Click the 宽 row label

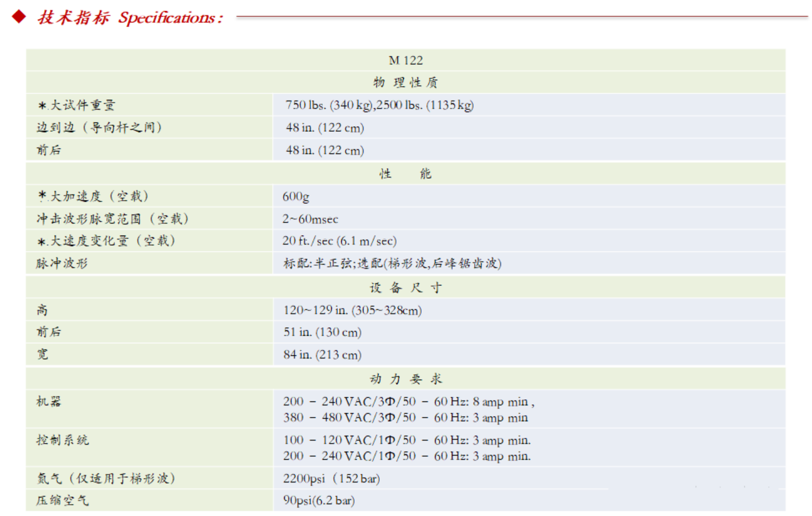42,354
